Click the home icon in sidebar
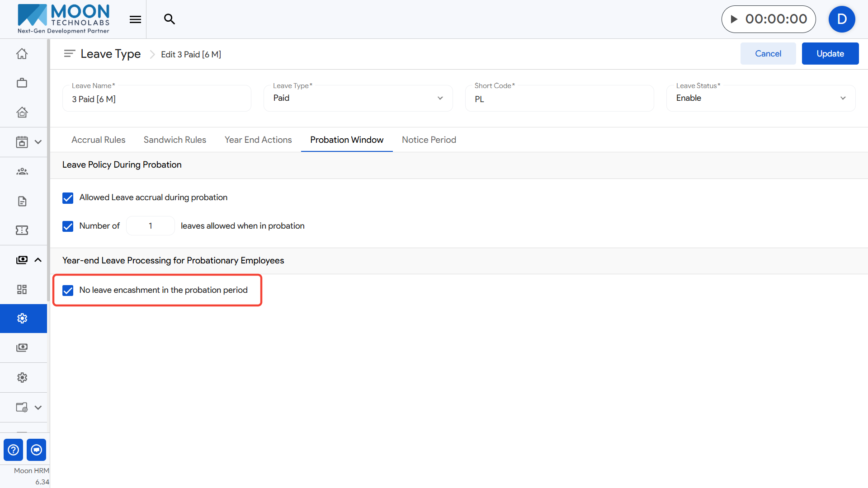 [22, 54]
